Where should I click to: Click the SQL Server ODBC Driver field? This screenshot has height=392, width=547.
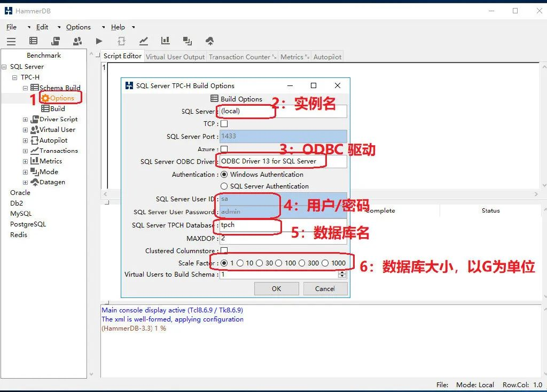pyautogui.click(x=283, y=161)
